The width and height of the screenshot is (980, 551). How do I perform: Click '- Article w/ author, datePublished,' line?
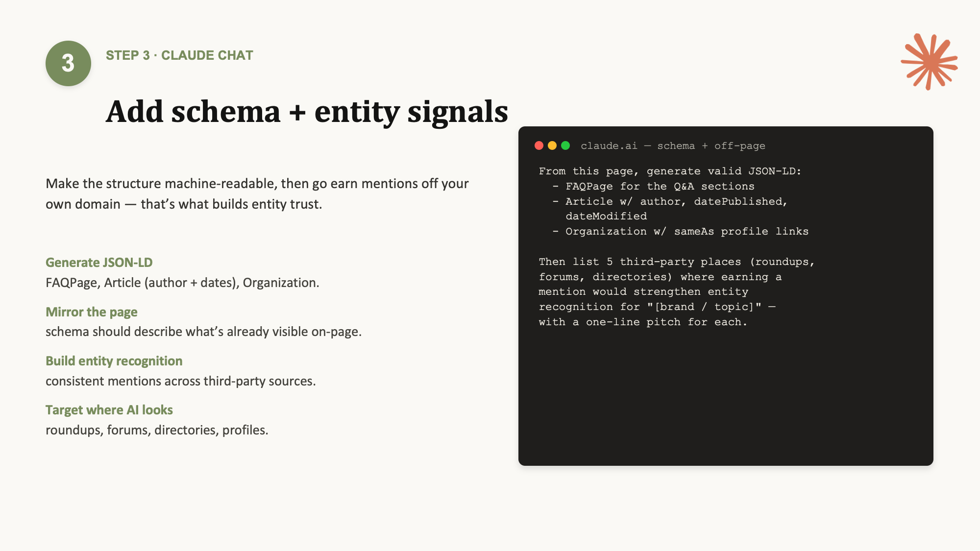coord(670,201)
